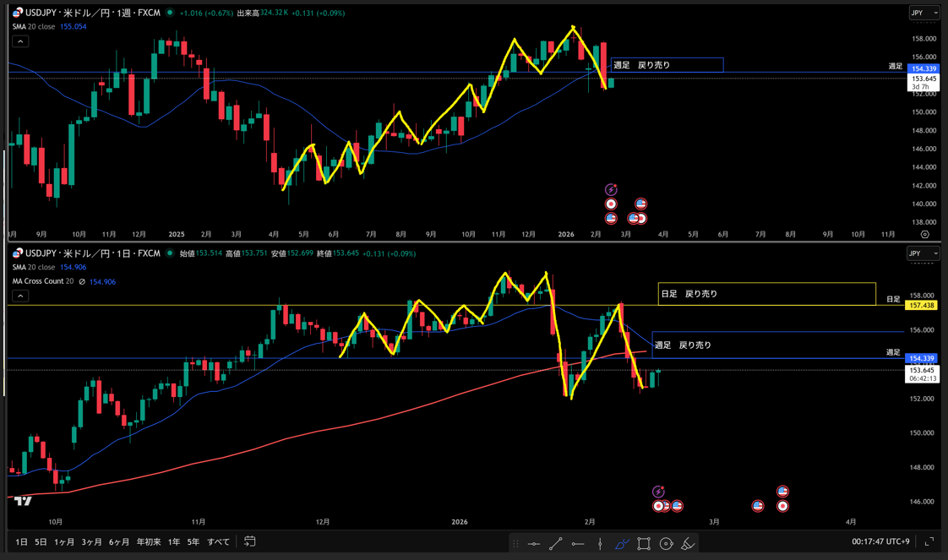
Task: Select the trend line drawing tool
Action: [x=556, y=543]
